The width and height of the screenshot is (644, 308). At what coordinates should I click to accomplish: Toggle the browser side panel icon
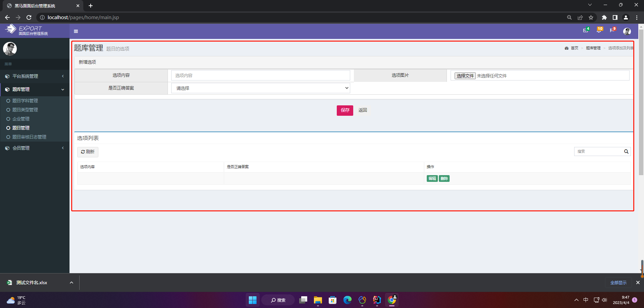point(615,17)
